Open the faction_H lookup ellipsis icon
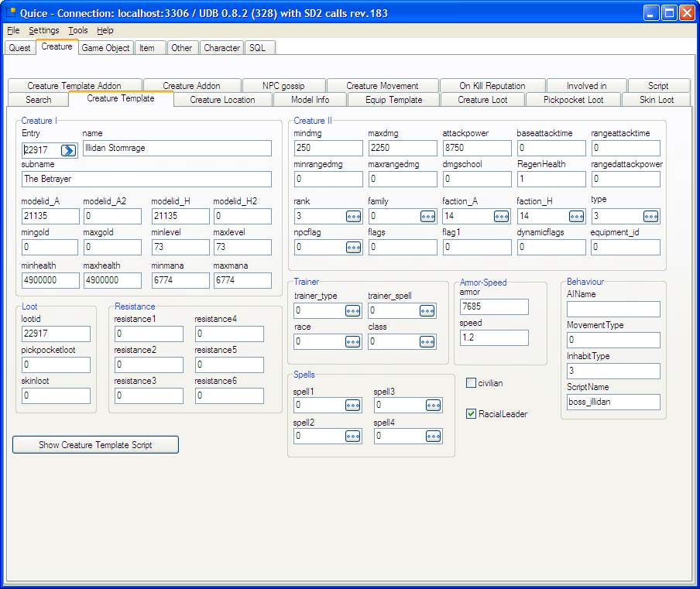 click(576, 217)
